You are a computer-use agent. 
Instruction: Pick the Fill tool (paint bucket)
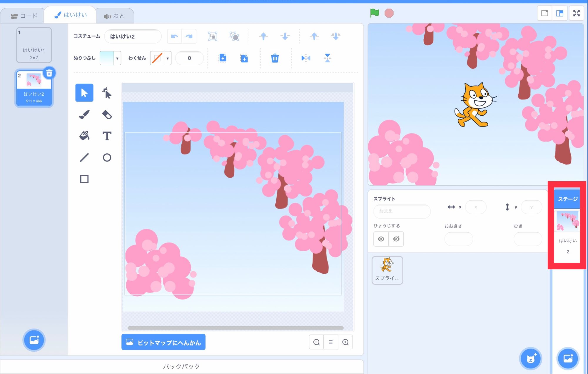click(x=84, y=136)
